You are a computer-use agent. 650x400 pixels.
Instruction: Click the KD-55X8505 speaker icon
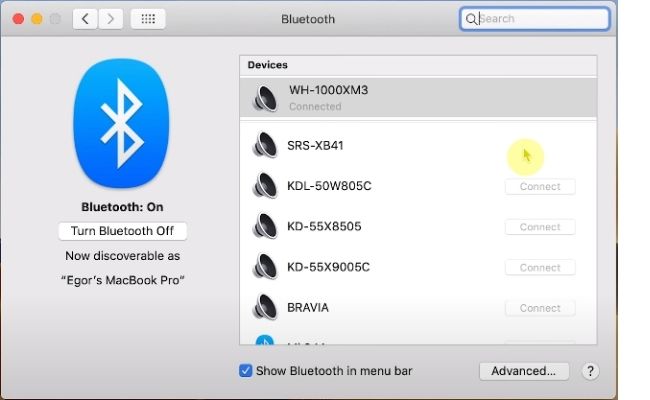click(x=265, y=226)
